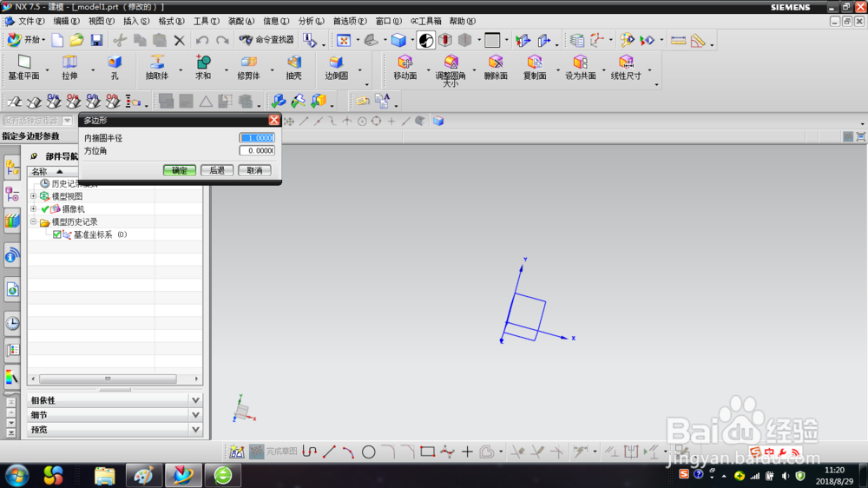
Task: Click the Cut scissors icon
Action: [120, 40]
